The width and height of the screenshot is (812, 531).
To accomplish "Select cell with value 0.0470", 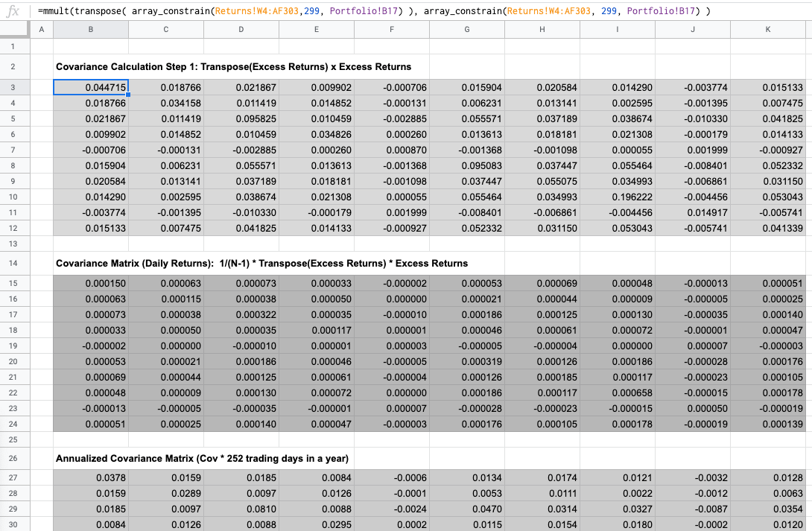I will [467, 509].
